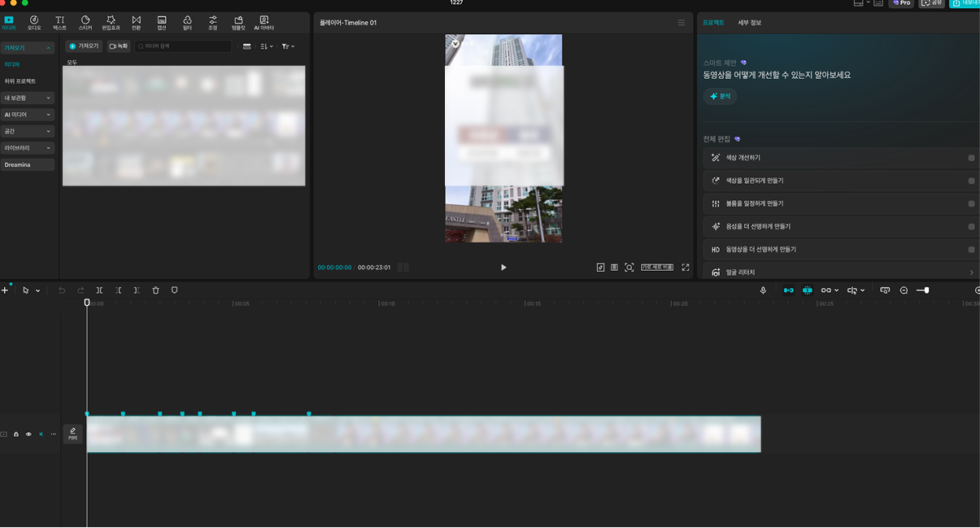Image resolution: width=980 pixels, height=528 pixels.
Task: Click the fullscreen icon in the player
Action: pos(686,267)
